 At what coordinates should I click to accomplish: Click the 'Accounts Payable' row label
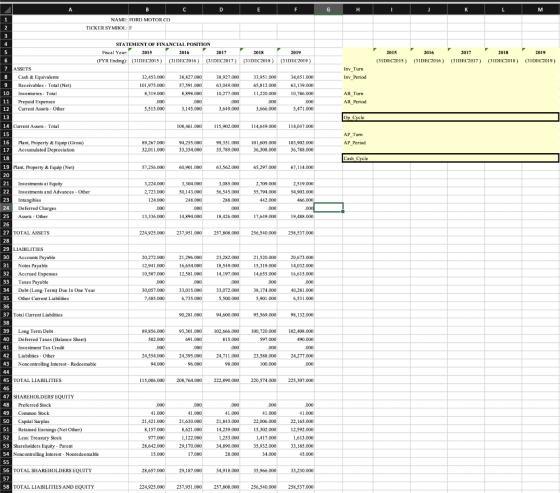tap(37, 258)
